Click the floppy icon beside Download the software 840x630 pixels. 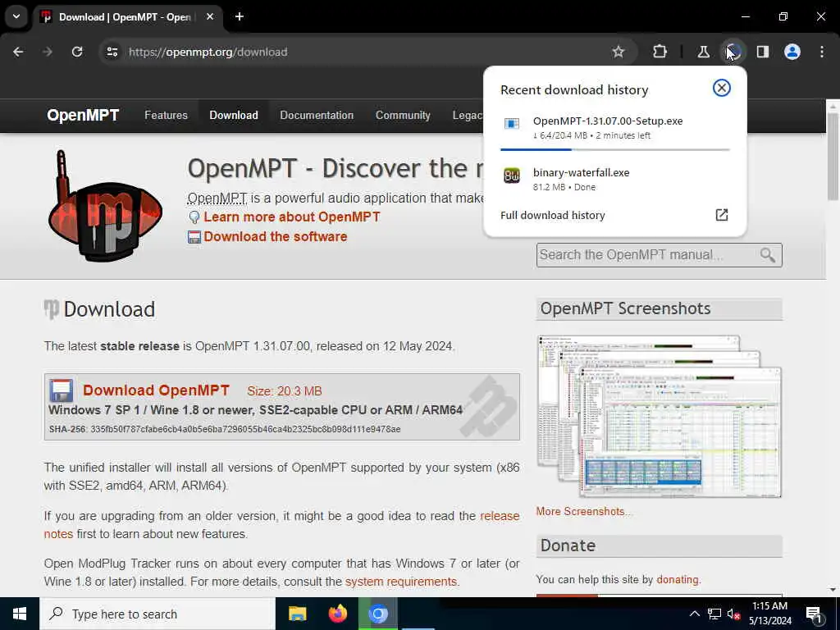tap(194, 237)
